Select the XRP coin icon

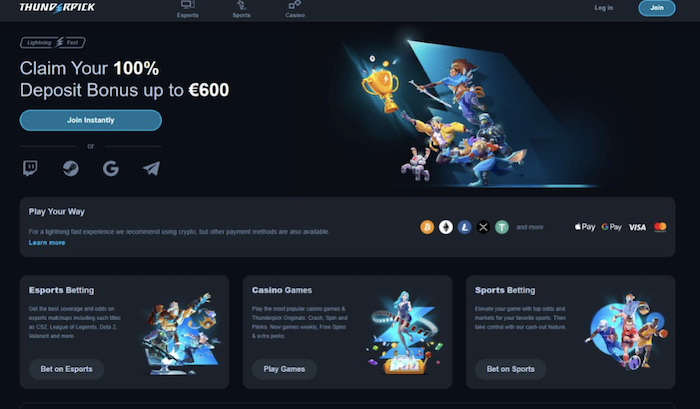coord(483,227)
